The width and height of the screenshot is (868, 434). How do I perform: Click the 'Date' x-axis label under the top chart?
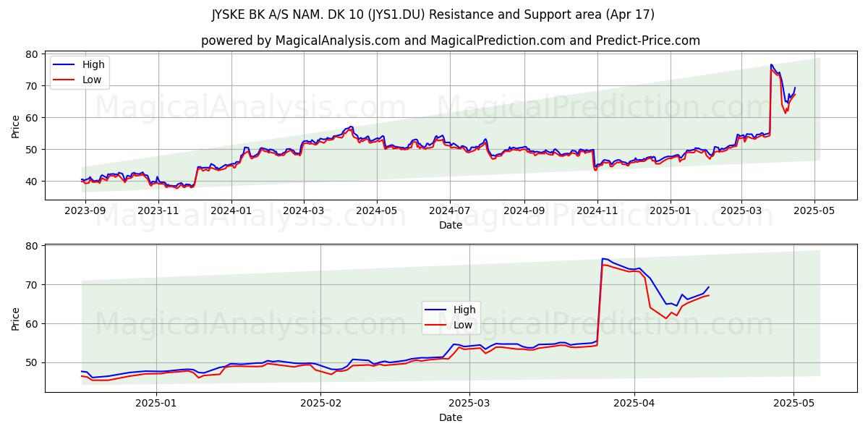[x=450, y=226]
